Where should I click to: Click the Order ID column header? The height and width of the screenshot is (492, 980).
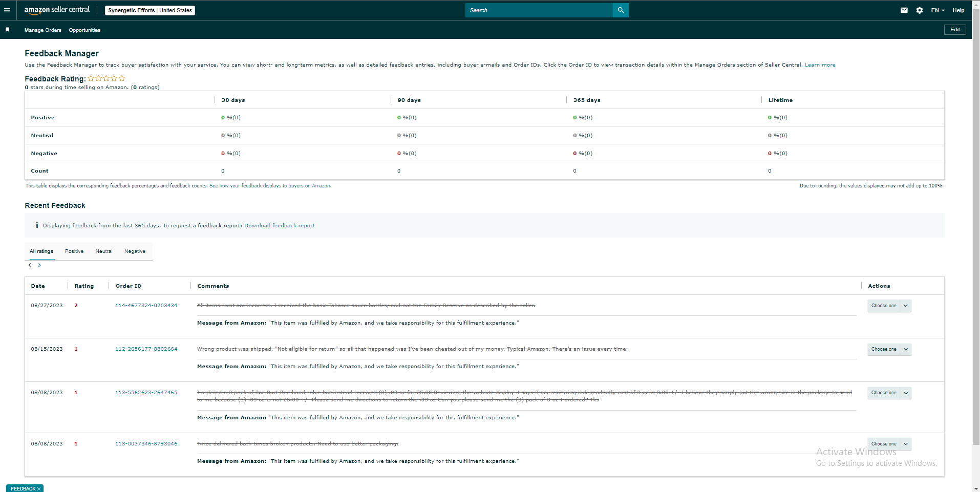click(129, 286)
